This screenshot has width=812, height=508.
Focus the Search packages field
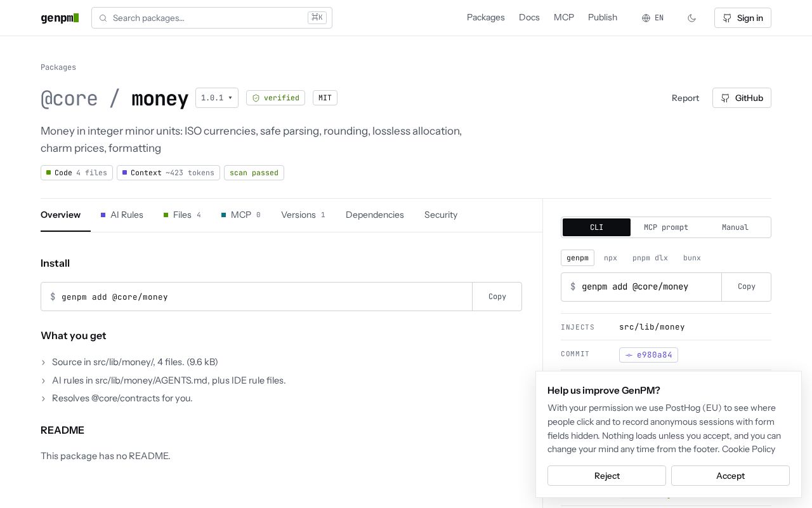coord(212,18)
